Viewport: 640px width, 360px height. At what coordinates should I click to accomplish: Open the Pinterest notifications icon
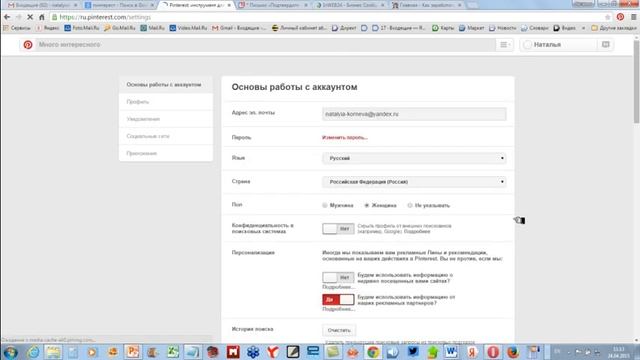point(606,44)
